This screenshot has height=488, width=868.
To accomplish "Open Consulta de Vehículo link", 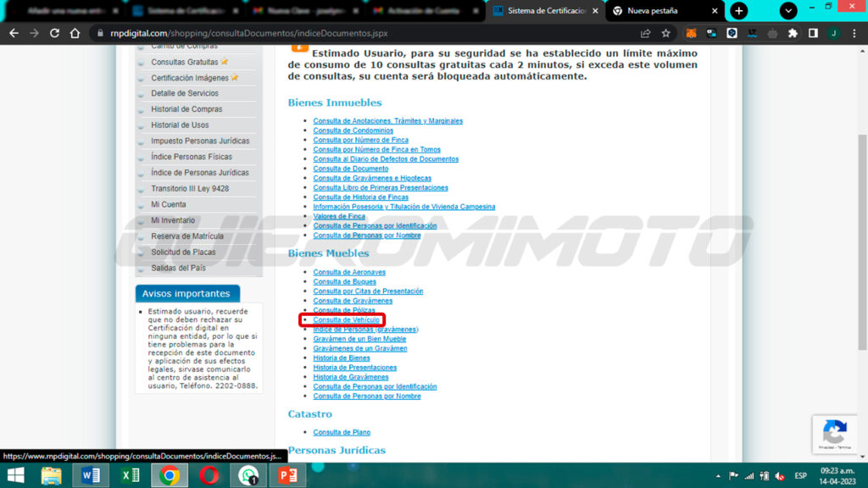I will click(x=346, y=319).
